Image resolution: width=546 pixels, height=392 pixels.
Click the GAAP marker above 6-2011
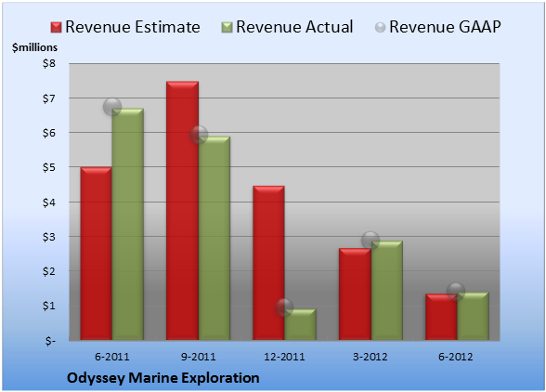point(112,107)
